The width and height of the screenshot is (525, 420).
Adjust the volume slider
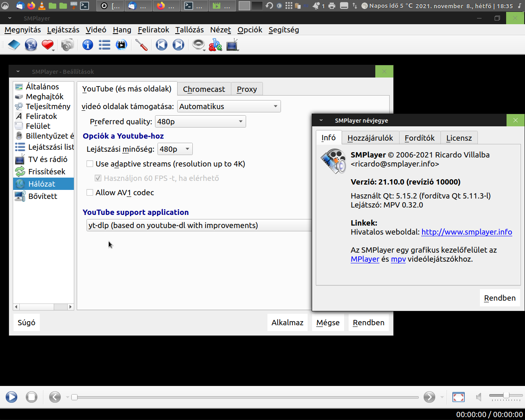[x=506, y=396]
